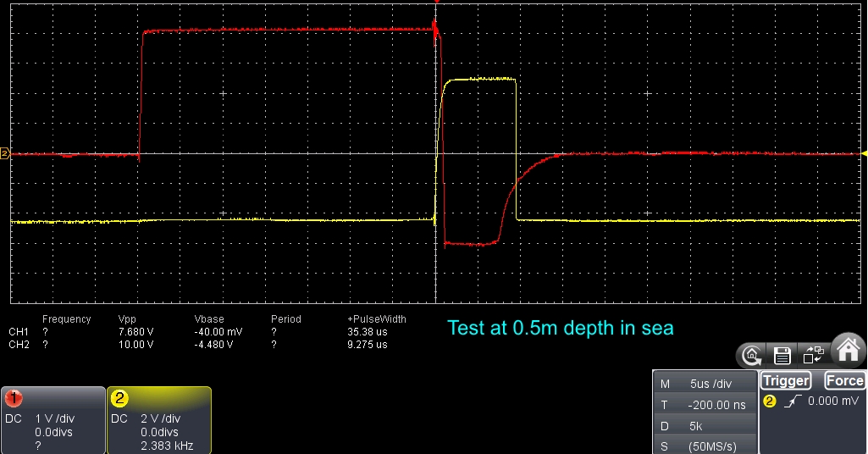Click the CH1 Vbase -40.00 mV measurement
868x454 pixels.
click(218, 332)
